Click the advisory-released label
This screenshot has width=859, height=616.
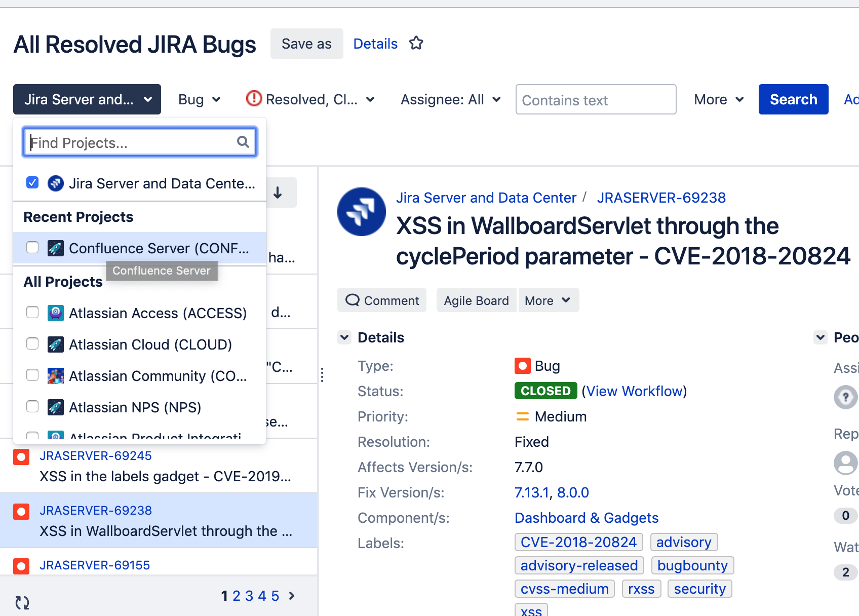[579, 565]
